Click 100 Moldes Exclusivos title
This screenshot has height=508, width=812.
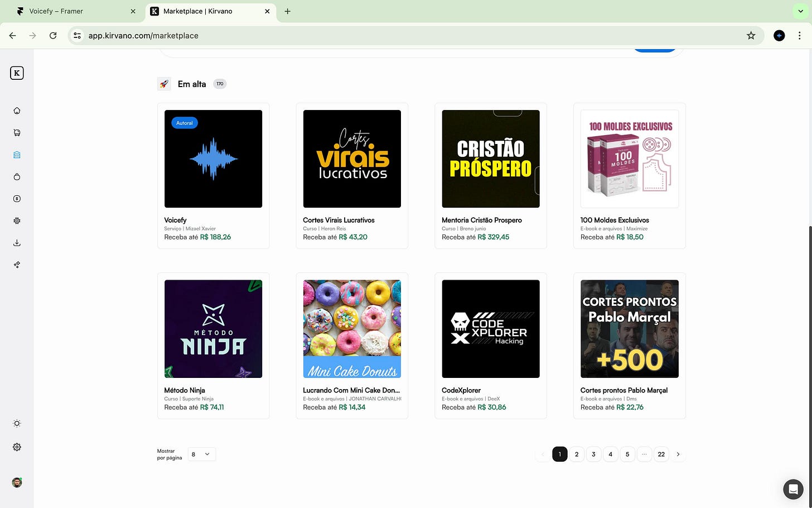[x=615, y=220]
